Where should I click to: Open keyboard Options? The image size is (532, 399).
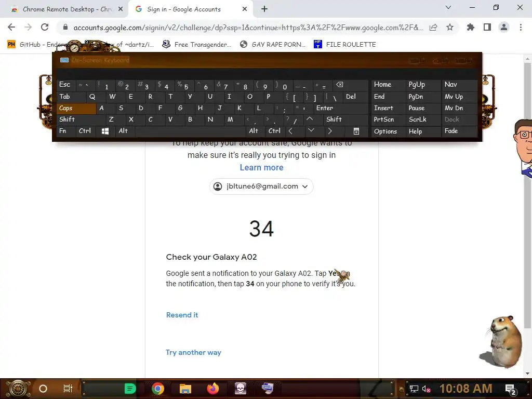[388, 131]
